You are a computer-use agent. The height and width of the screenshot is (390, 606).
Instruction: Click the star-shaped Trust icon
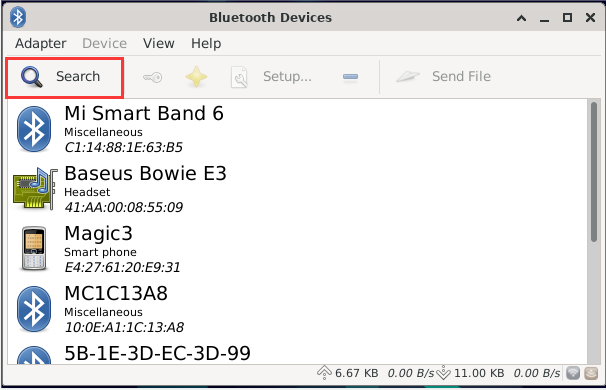(x=196, y=77)
